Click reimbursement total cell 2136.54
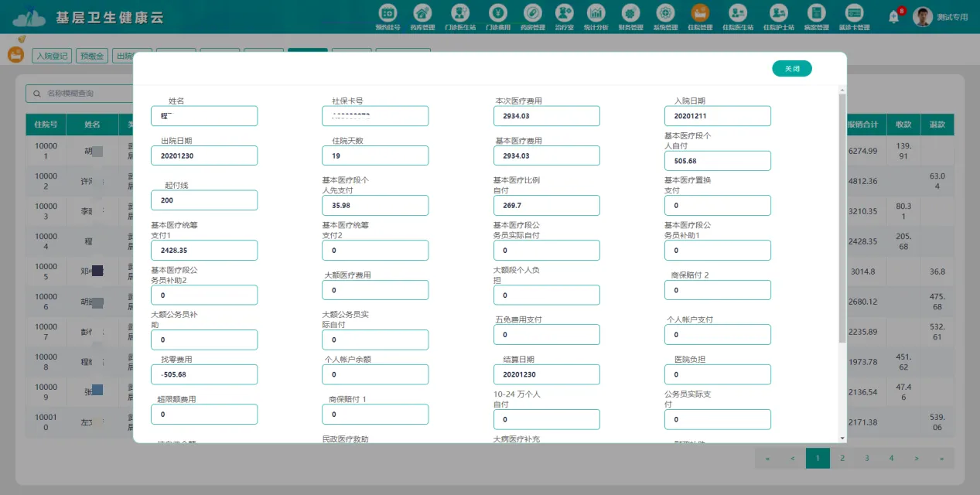This screenshot has height=495, width=980. click(862, 392)
